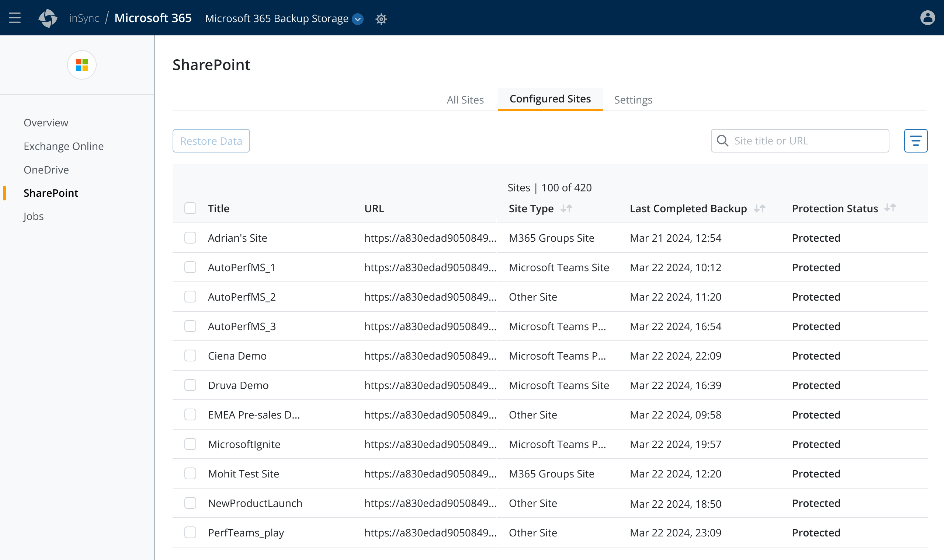Switch to the All Sites tab
Image resolution: width=944 pixels, height=560 pixels.
point(465,99)
